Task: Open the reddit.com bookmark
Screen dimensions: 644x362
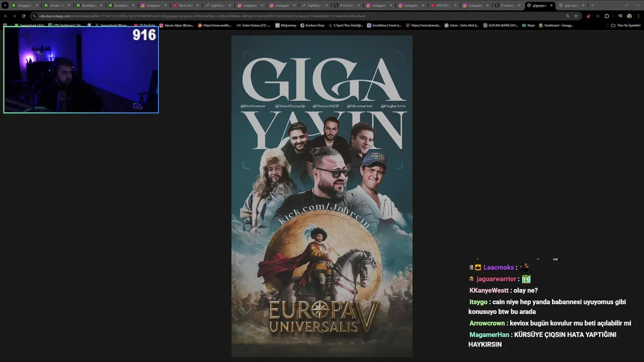Action: tap(215, 25)
